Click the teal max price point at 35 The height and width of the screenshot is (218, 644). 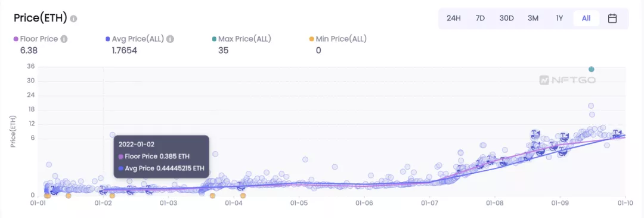(591, 69)
